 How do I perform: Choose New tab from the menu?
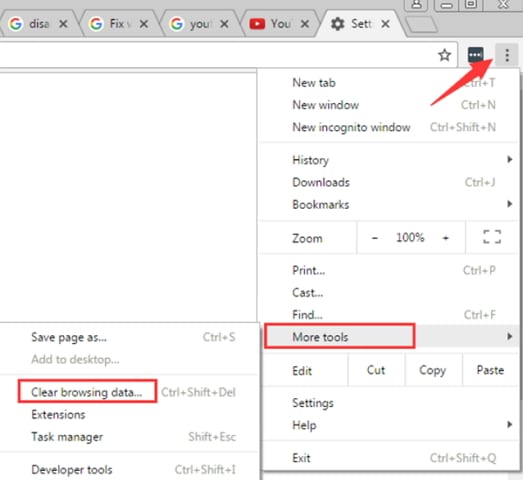click(x=389, y=83)
